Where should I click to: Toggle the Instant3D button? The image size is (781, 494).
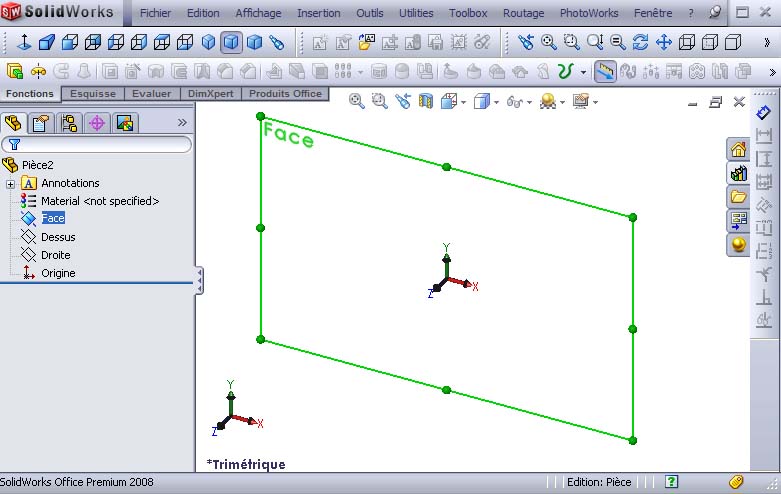tap(605, 72)
